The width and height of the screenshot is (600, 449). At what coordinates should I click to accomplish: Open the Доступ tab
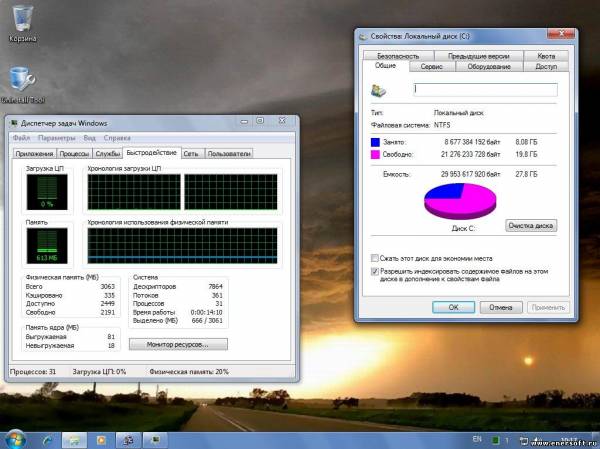[x=546, y=67]
